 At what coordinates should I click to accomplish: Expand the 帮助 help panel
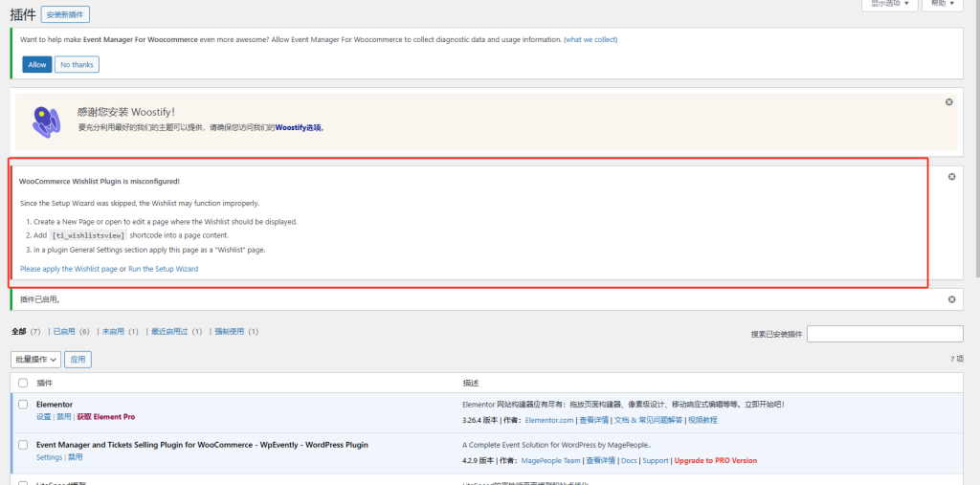[942, 5]
